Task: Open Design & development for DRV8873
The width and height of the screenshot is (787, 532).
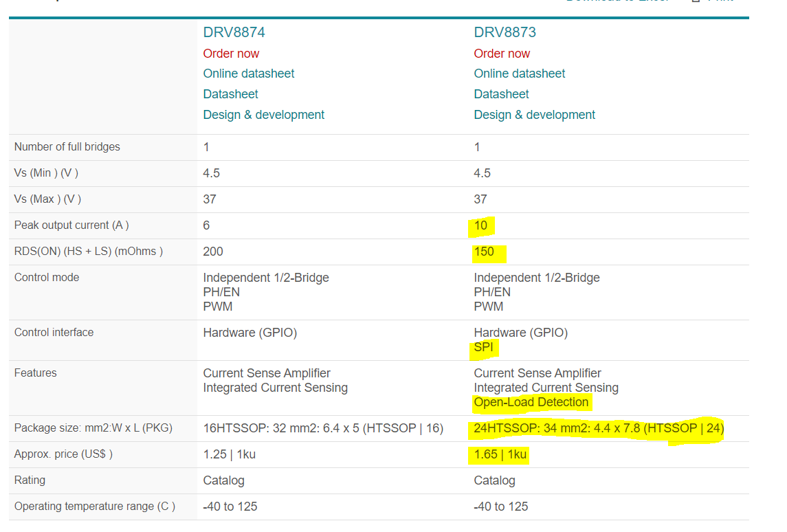Action: (x=535, y=115)
